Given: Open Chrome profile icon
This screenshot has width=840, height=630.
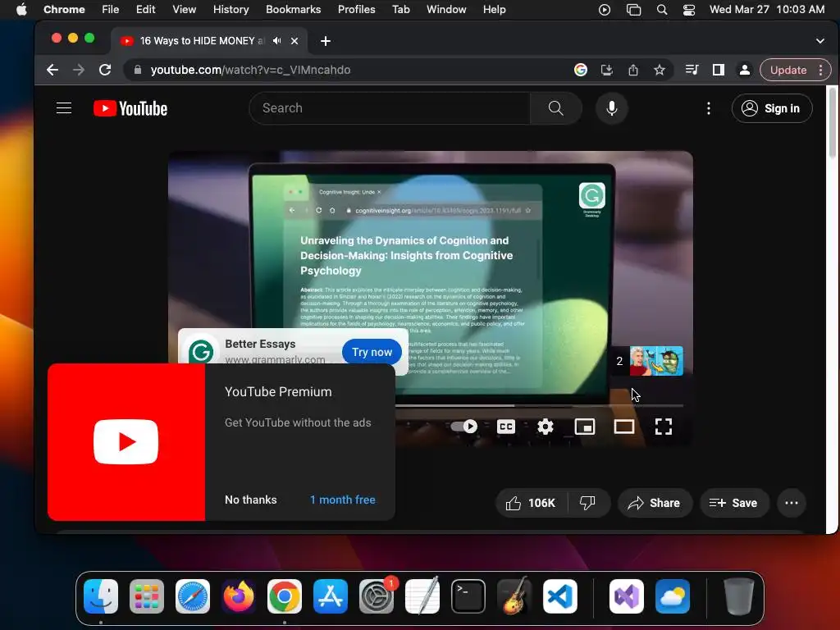Looking at the screenshot, I should pyautogui.click(x=745, y=70).
